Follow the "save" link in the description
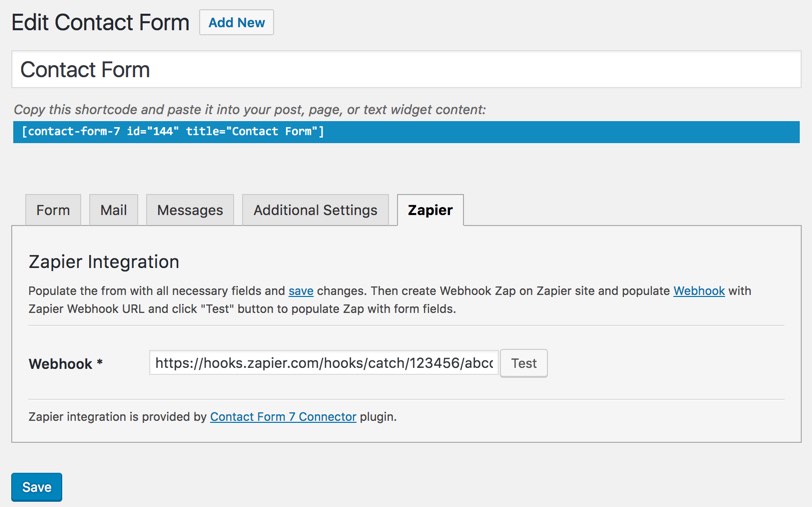812x507 pixels. point(301,291)
